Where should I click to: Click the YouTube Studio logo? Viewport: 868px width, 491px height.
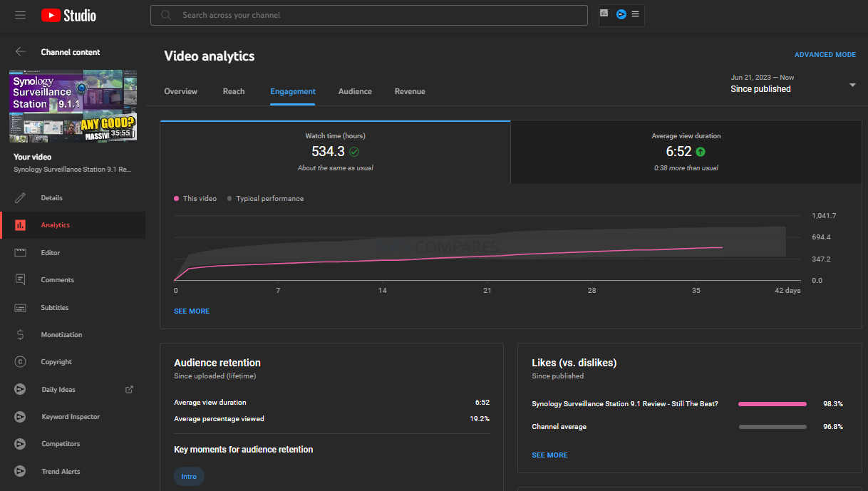click(68, 15)
